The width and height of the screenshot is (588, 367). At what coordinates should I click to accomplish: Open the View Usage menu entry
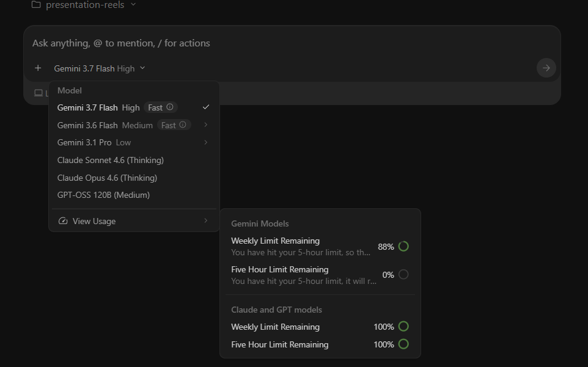133,221
